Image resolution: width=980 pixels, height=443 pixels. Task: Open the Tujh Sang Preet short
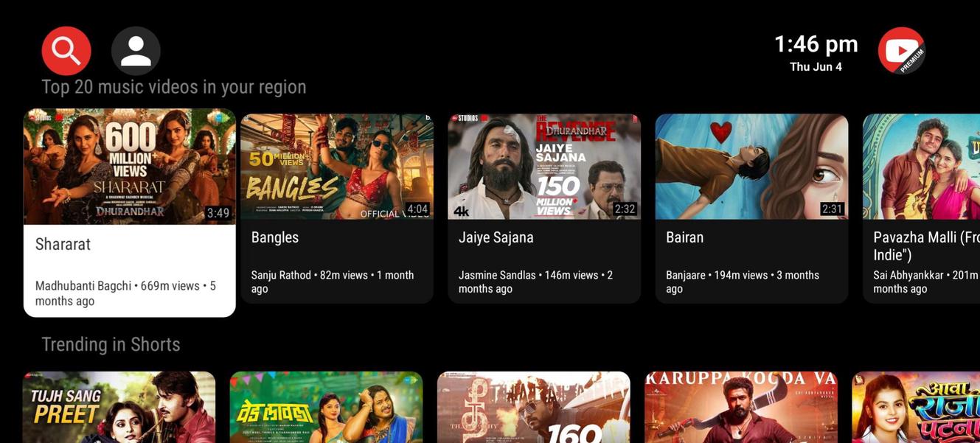pos(119,407)
